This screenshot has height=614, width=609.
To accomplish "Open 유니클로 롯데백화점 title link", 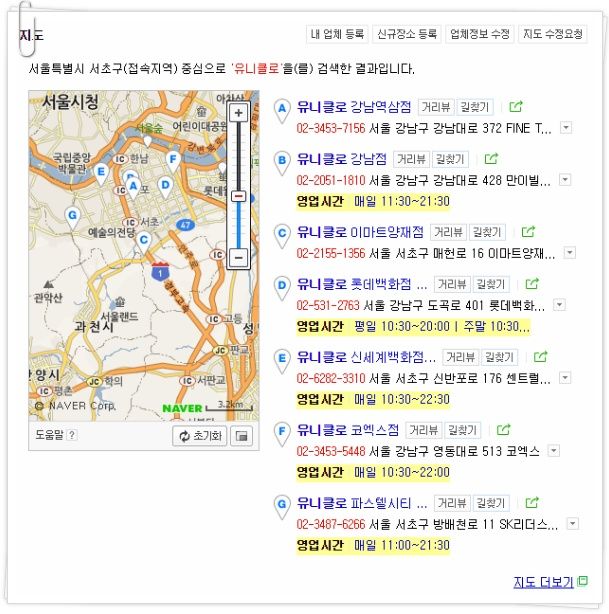I will click(362, 284).
